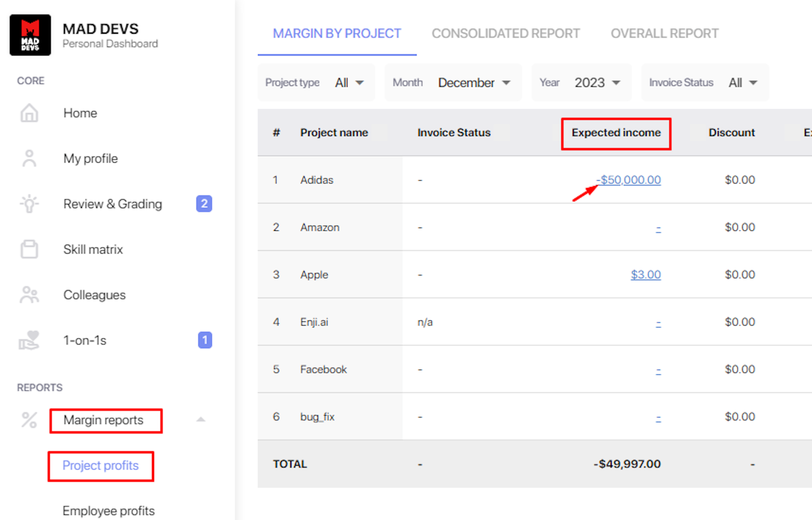The image size is (812, 520).
Task: Collapse Margin reports submenu arrow
Action: (201, 420)
